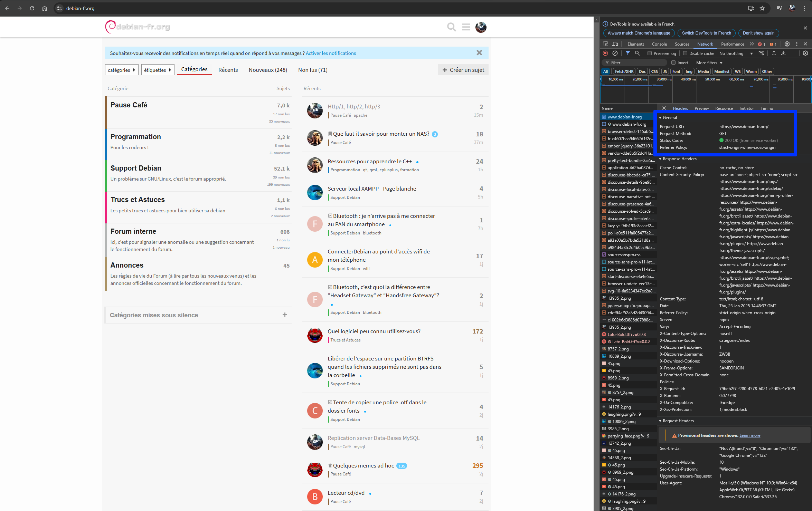Switch to the Elements tab

[x=636, y=44]
